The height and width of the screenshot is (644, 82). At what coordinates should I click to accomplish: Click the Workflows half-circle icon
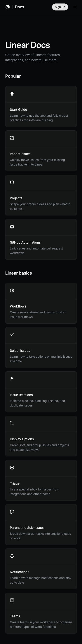12,290
